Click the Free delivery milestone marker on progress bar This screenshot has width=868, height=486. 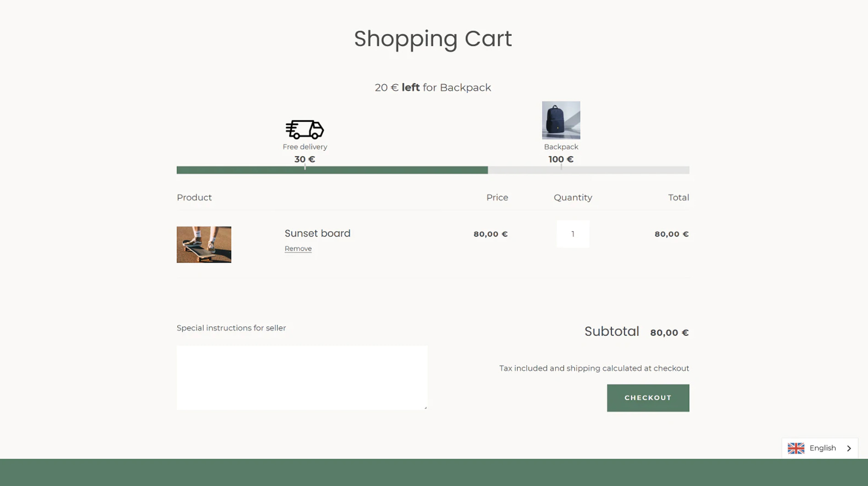(305, 169)
